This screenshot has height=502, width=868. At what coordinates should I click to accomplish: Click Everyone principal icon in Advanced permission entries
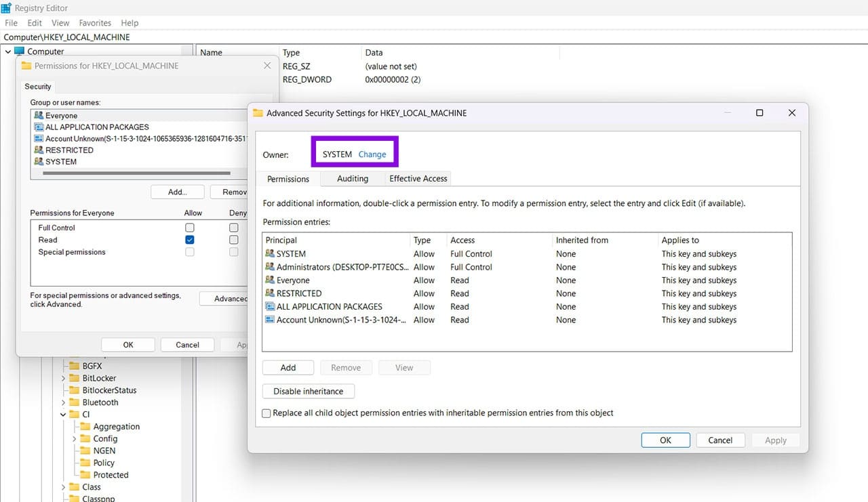[x=270, y=280]
